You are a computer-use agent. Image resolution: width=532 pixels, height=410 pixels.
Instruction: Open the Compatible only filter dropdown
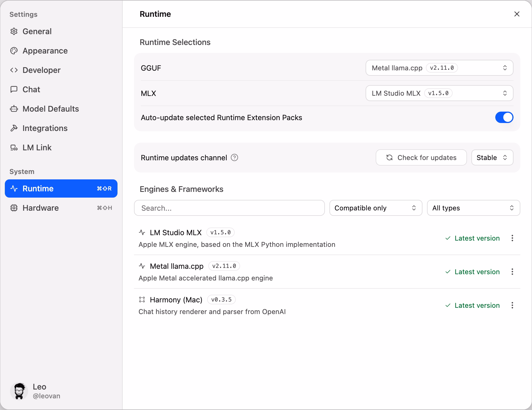coord(376,208)
